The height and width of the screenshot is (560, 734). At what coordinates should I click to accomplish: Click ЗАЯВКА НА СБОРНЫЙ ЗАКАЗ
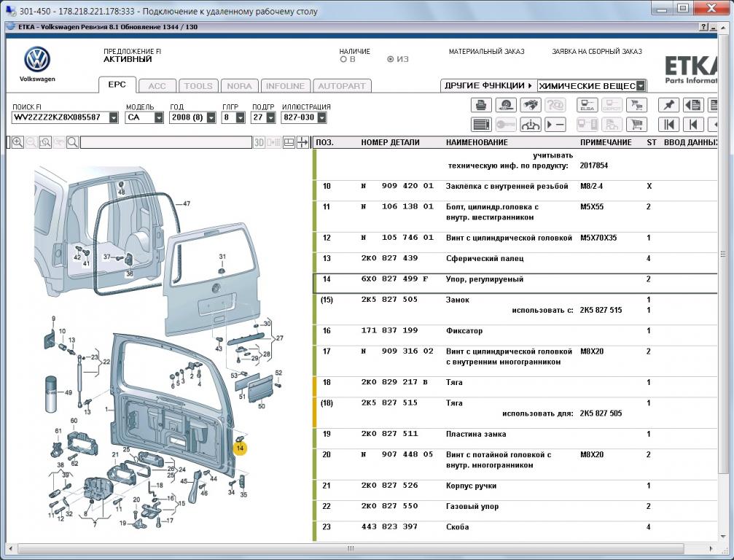pyautogui.click(x=597, y=52)
